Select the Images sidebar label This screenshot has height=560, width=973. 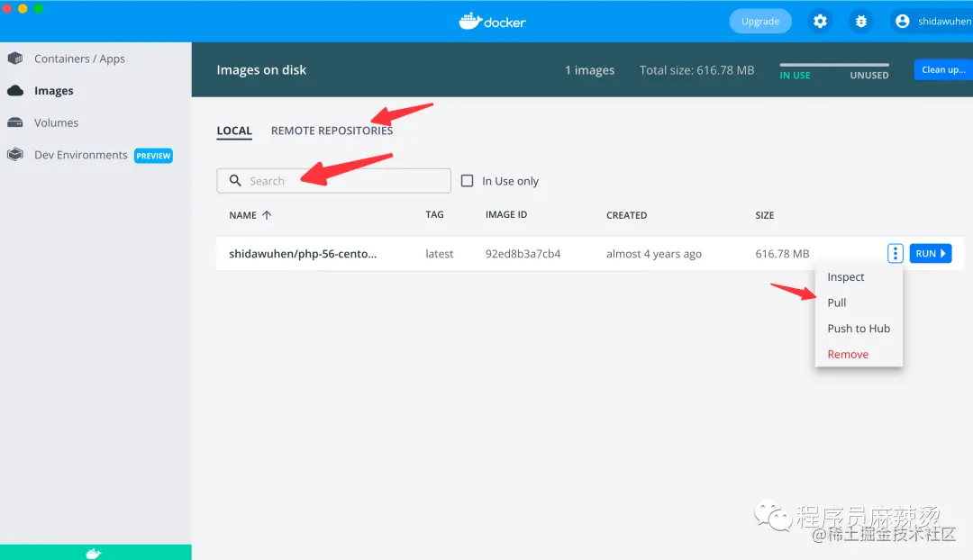tap(54, 91)
